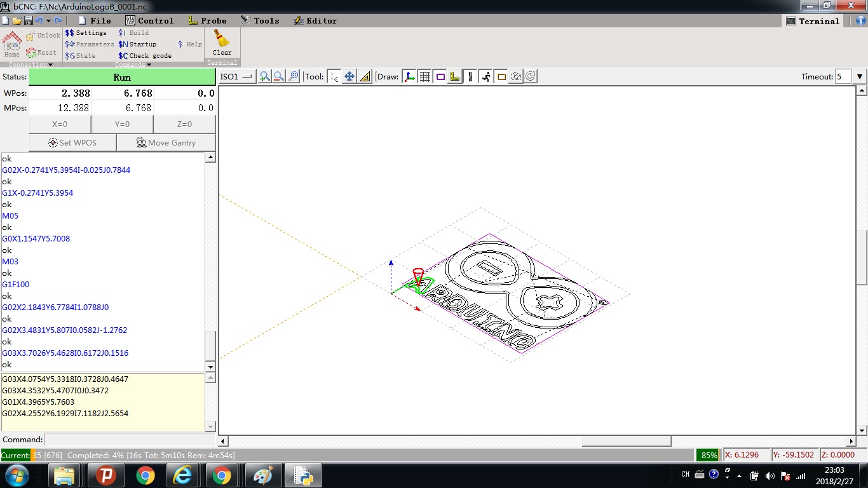Click the Home machine icon
Viewport: 868px width, 488px height.
12,44
